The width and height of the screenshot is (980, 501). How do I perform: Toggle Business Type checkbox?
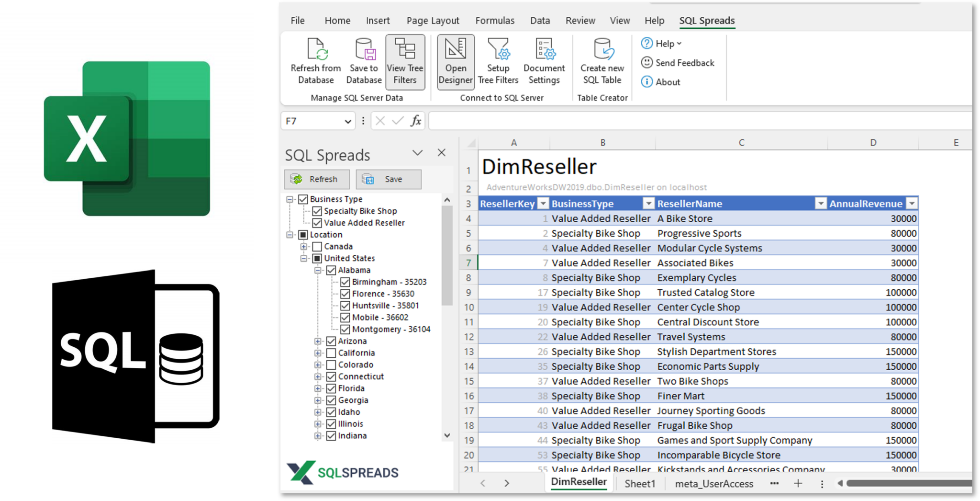point(303,199)
